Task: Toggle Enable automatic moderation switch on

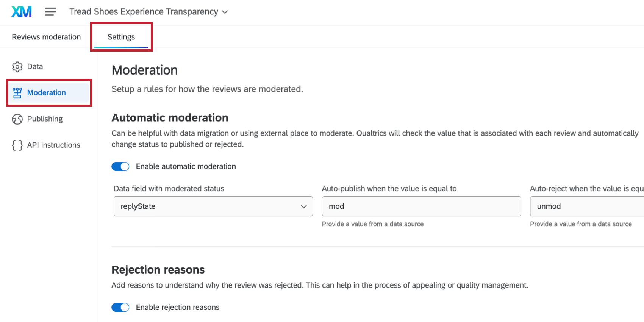Action: pos(120,166)
